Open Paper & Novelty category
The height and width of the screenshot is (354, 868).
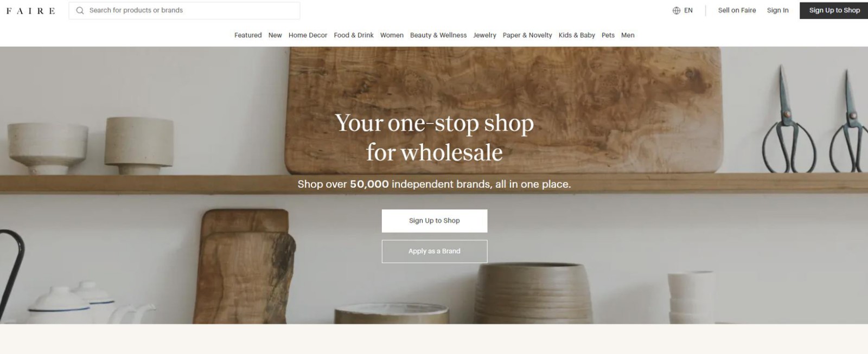click(527, 35)
